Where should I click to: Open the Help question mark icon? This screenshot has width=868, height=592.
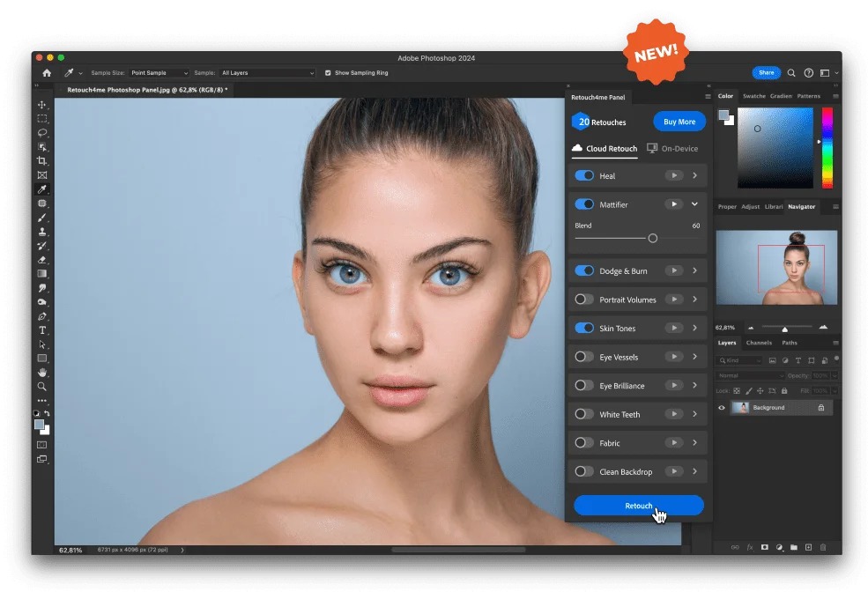click(x=809, y=72)
